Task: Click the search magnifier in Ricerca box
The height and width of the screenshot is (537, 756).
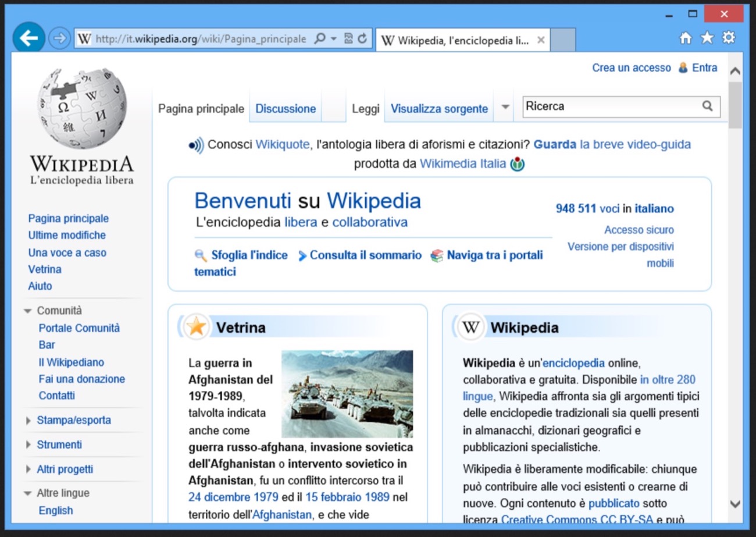Action: tap(707, 106)
